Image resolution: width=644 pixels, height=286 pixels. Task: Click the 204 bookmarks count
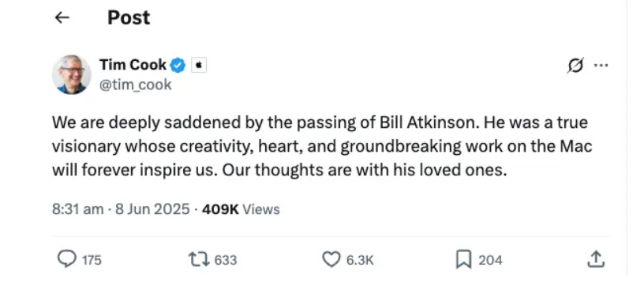coord(490,260)
